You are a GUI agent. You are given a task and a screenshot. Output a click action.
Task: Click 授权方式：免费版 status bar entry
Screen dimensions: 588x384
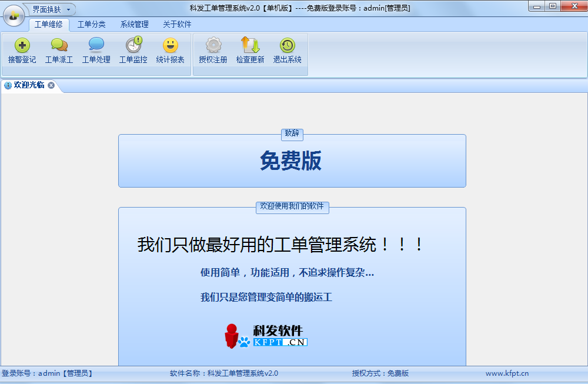click(x=380, y=373)
